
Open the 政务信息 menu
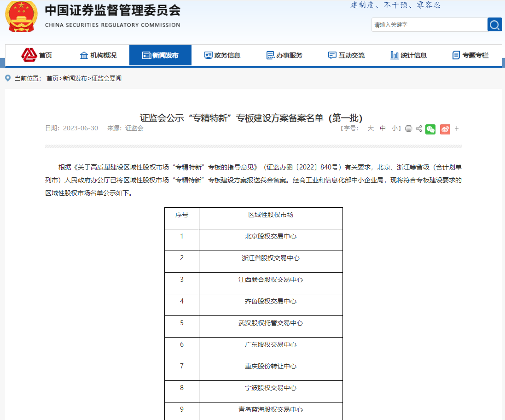222,55
